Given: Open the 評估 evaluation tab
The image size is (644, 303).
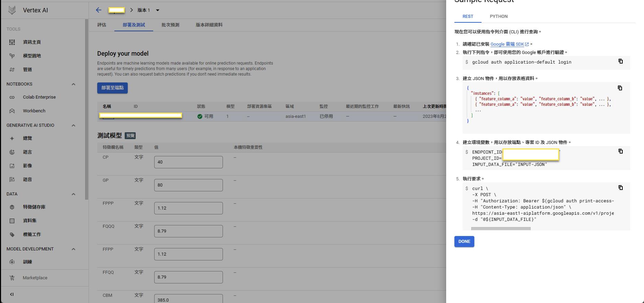Looking at the screenshot, I should [102, 25].
